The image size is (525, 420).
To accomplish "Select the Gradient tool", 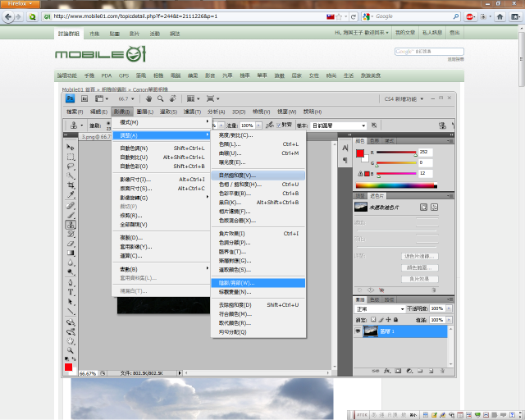I will pos(71,253).
